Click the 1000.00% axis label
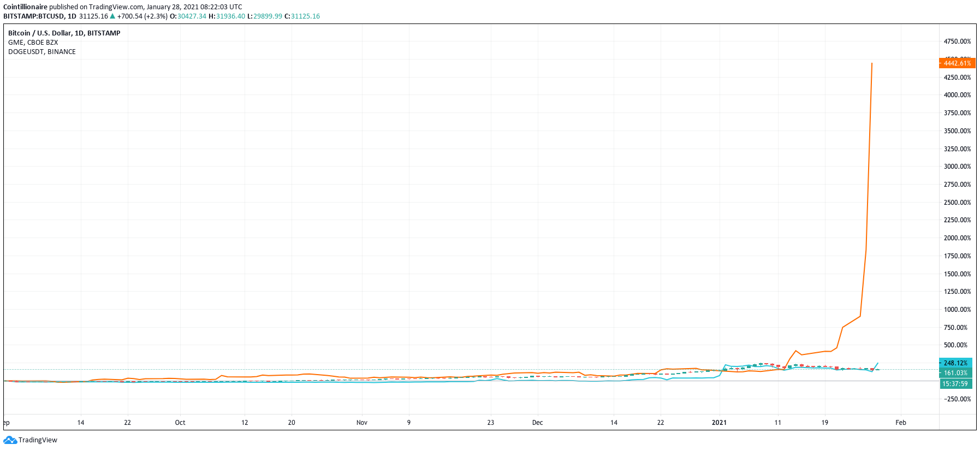 958,310
